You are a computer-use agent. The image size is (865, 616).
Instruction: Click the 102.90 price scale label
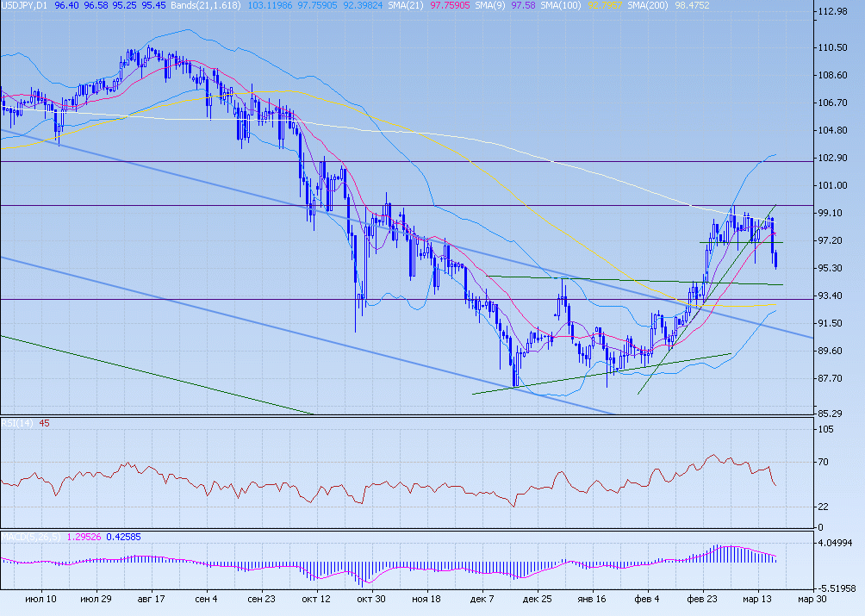click(833, 159)
